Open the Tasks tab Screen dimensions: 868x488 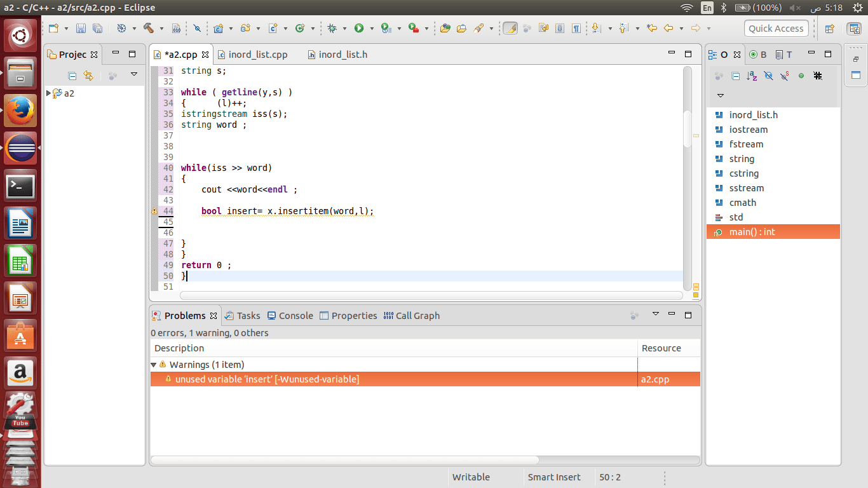tap(243, 316)
